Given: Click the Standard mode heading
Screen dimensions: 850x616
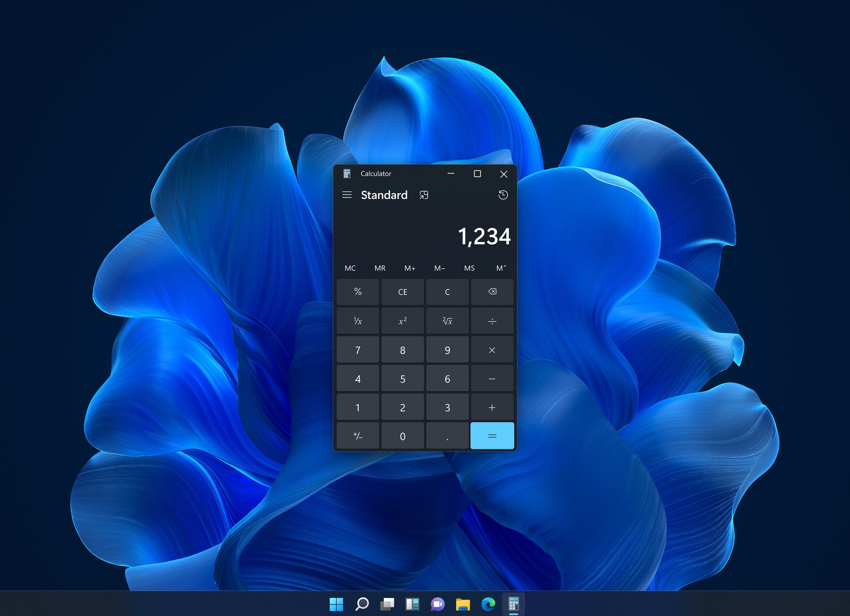Looking at the screenshot, I should [x=384, y=195].
